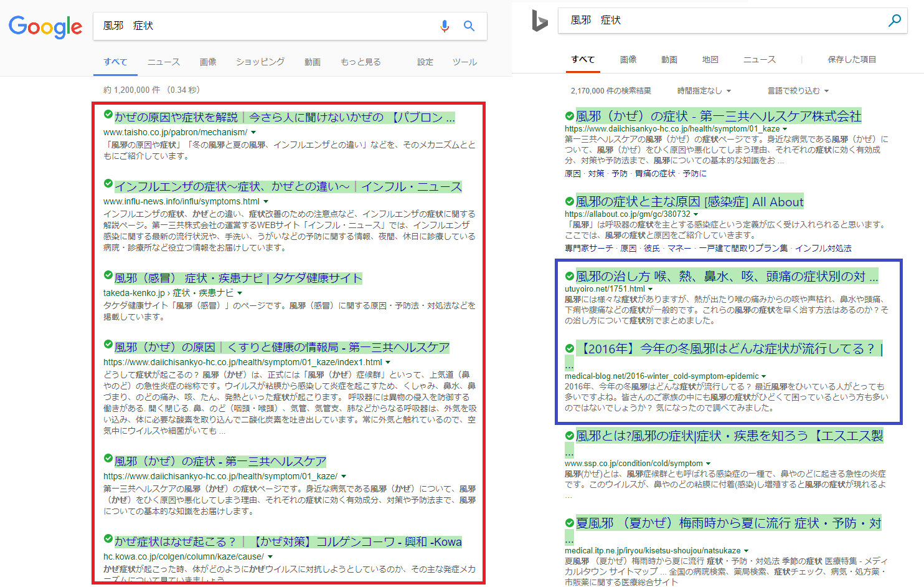The height and width of the screenshot is (587, 924).
Task: Select Bing 動画 tab
Action: click(x=669, y=59)
